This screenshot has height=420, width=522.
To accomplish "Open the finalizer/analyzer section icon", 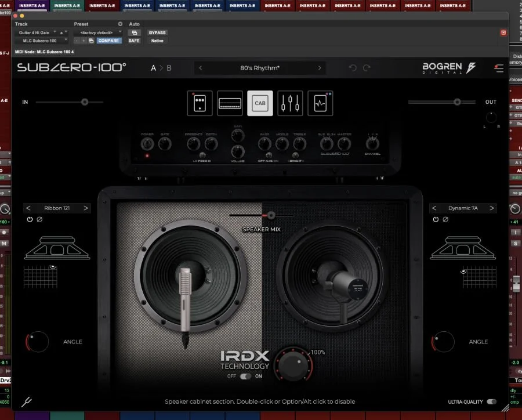I will tap(320, 103).
